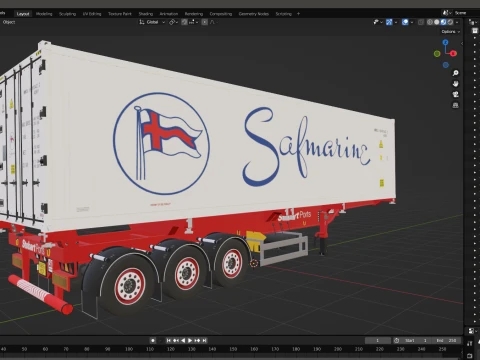Image resolution: width=480 pixels, height=360 pixels.
Task: Switch to the Scripting workspace tab
Action: [283, 14]
